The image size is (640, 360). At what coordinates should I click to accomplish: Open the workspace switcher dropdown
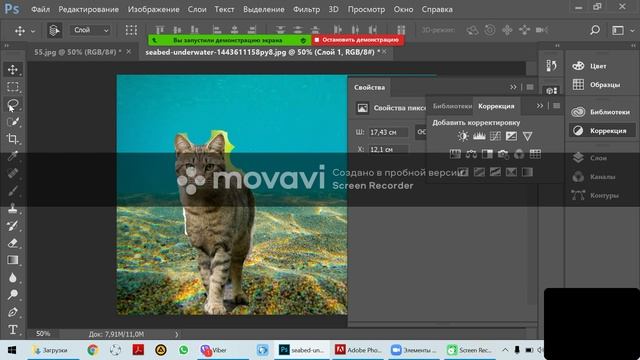click(x=622, y=30)
